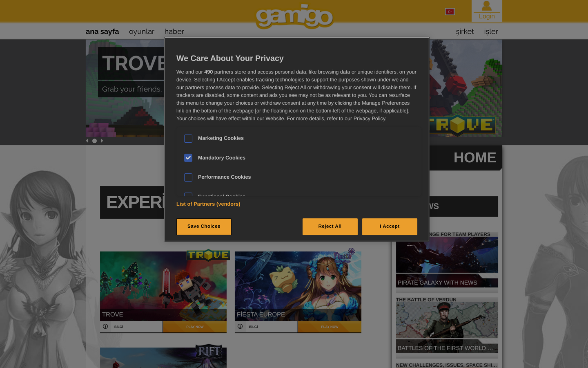Open Trove BİLGİ info link

point(119,327)
